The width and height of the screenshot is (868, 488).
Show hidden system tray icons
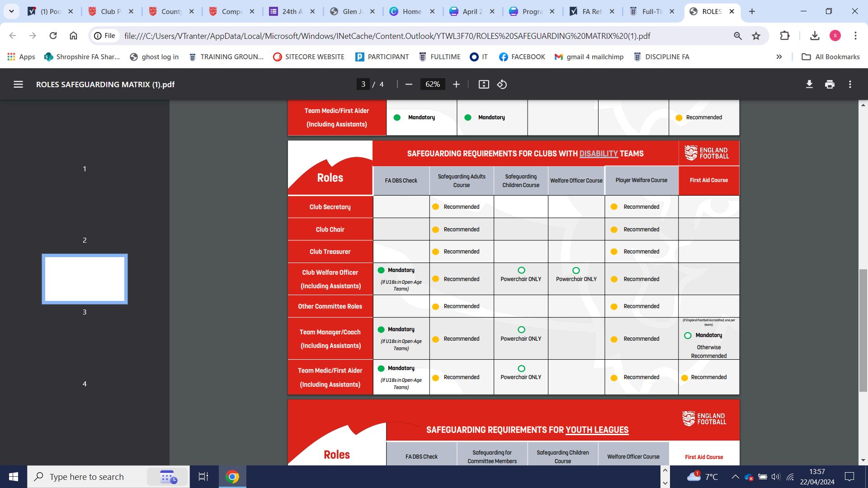(735, 477)
